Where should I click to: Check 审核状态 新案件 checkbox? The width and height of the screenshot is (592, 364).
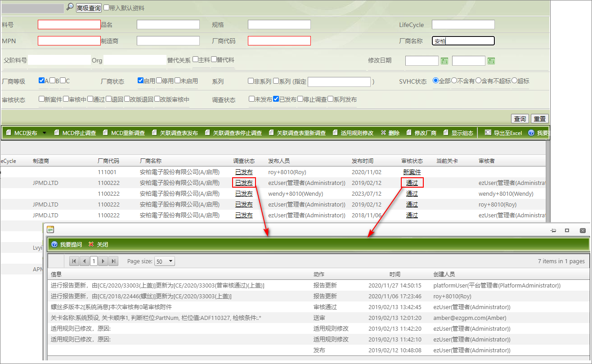41,99
